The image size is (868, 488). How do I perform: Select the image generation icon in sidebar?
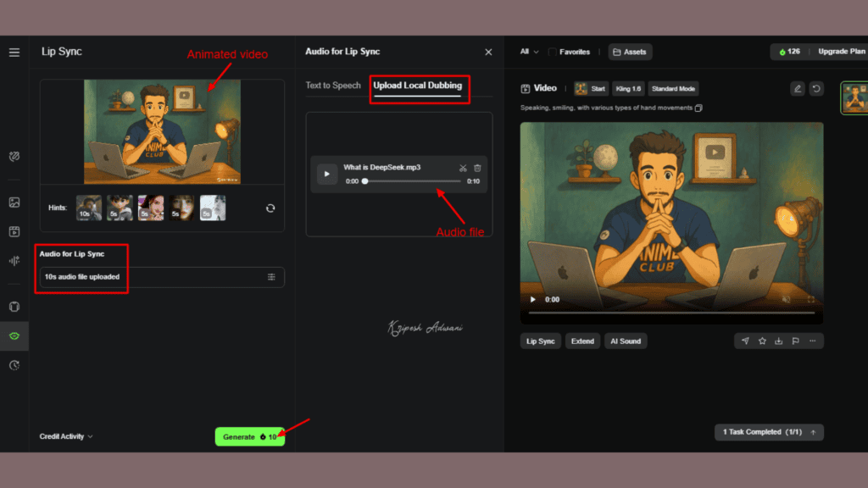coord(14,202)
